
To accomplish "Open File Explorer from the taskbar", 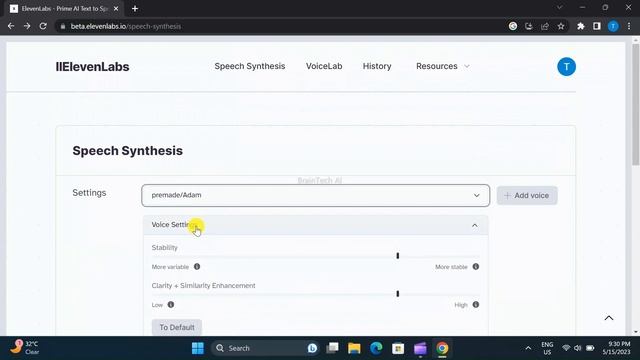I will [354, 348].
